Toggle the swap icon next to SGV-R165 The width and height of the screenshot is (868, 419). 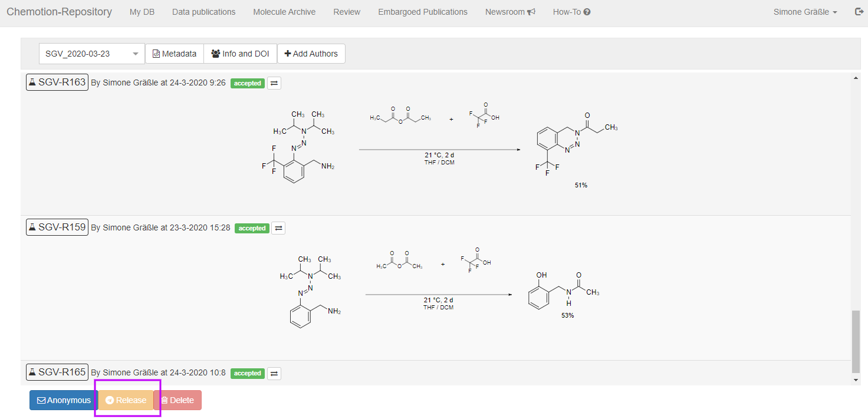274,373
